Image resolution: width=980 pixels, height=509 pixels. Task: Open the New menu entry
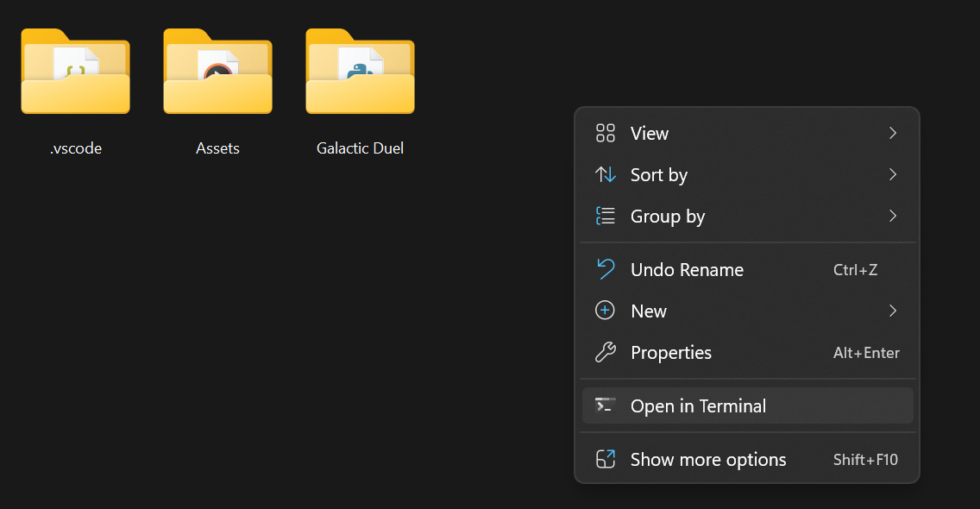[747, 311]
